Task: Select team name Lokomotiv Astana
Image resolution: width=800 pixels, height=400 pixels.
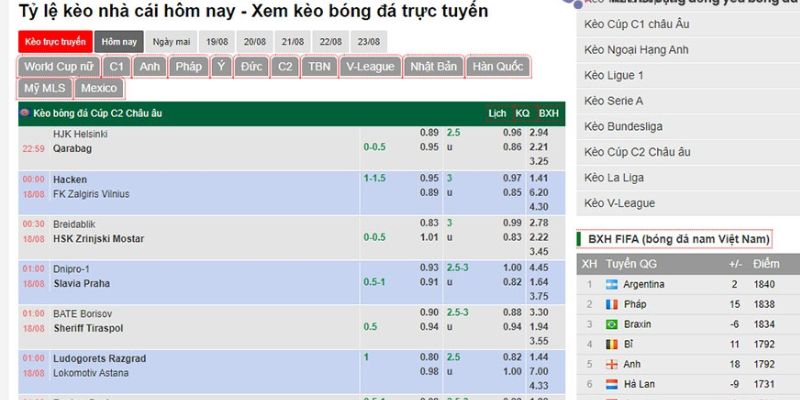Action: click(91, 373)
